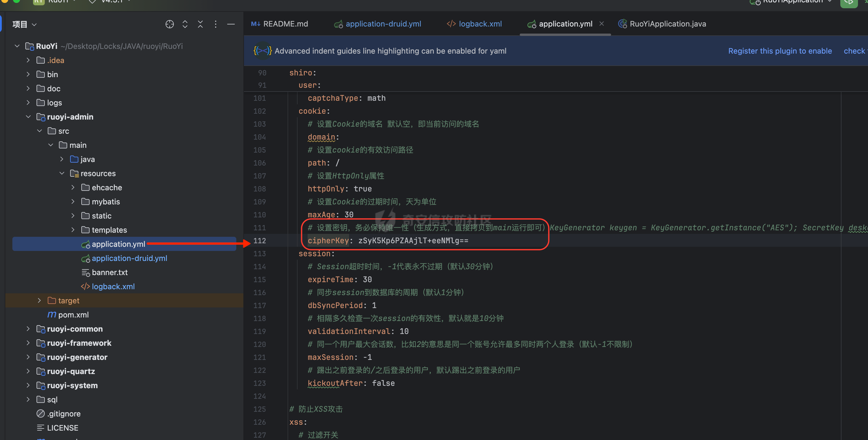This screenshot has height=440, width=868.
Task: Select banner.txt in the resources folder
Action: coord(110,272)
